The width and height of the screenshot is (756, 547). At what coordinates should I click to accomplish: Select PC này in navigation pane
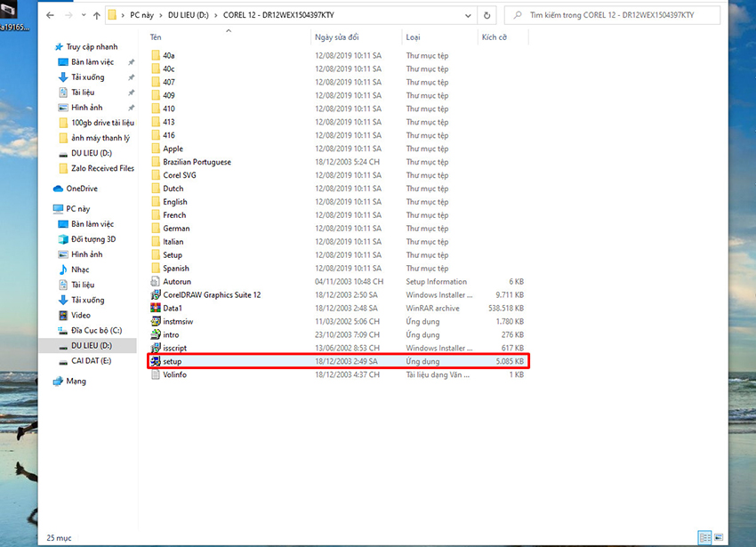[x=77, y=209]
